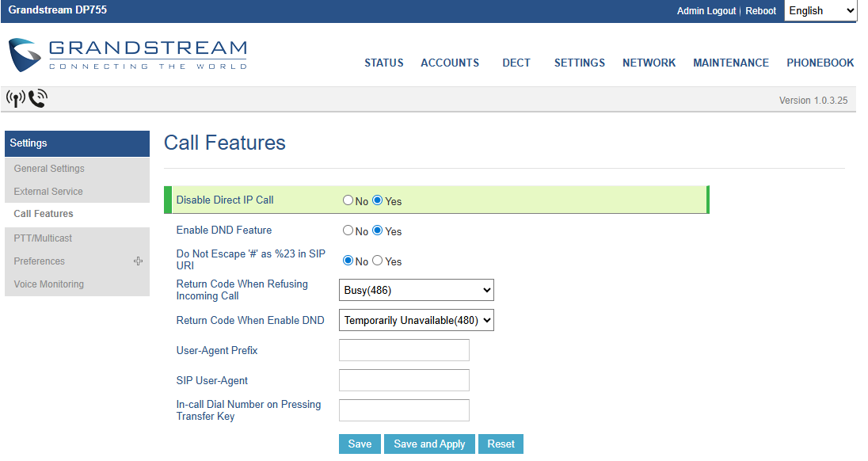Screen dimensions: 868x461
Task: Click the Reboot link
Action: click(760, 11)
